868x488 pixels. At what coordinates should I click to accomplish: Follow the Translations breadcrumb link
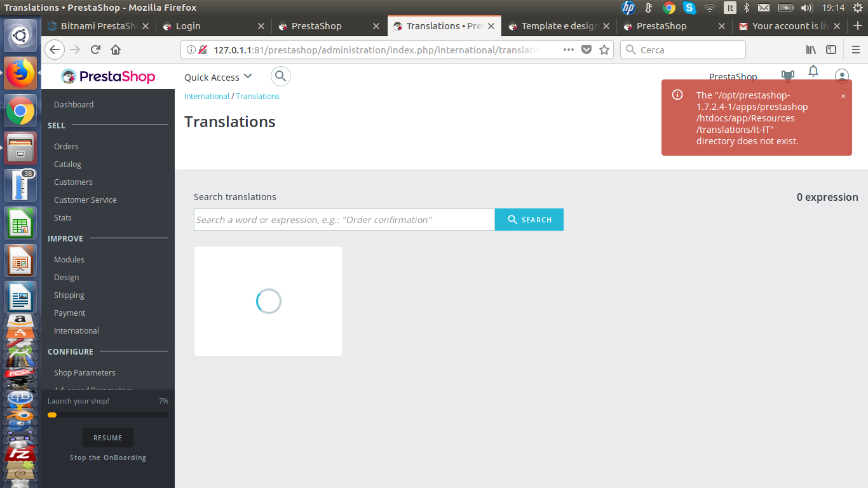[x=257, y=97]
